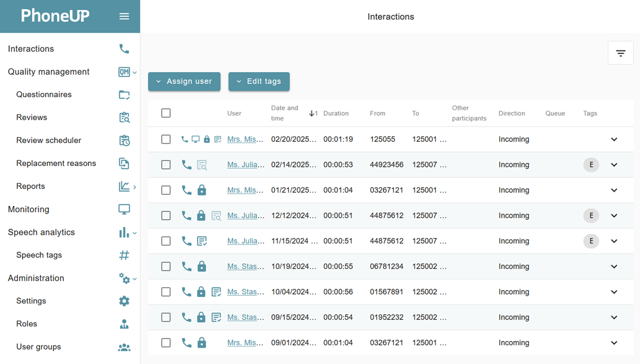The image size is (640, 364).
Task: Open user link Mrs. Mis... in 02/20/2025 row
Action: pos(245,139)
